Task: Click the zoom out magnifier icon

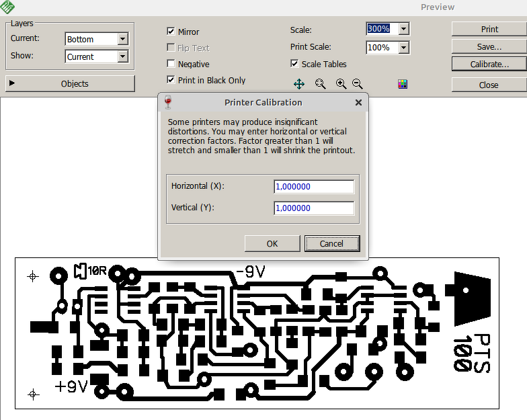Action: point(358,84)
